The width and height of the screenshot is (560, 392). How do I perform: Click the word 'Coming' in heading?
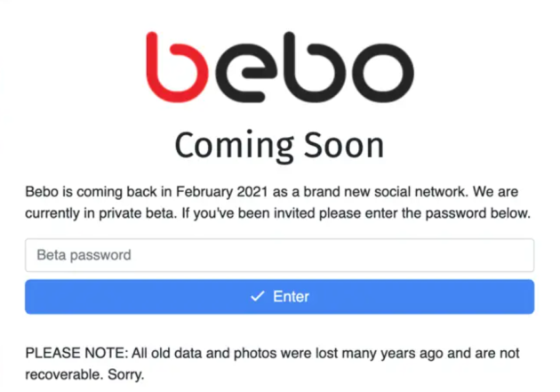[235, 147]
